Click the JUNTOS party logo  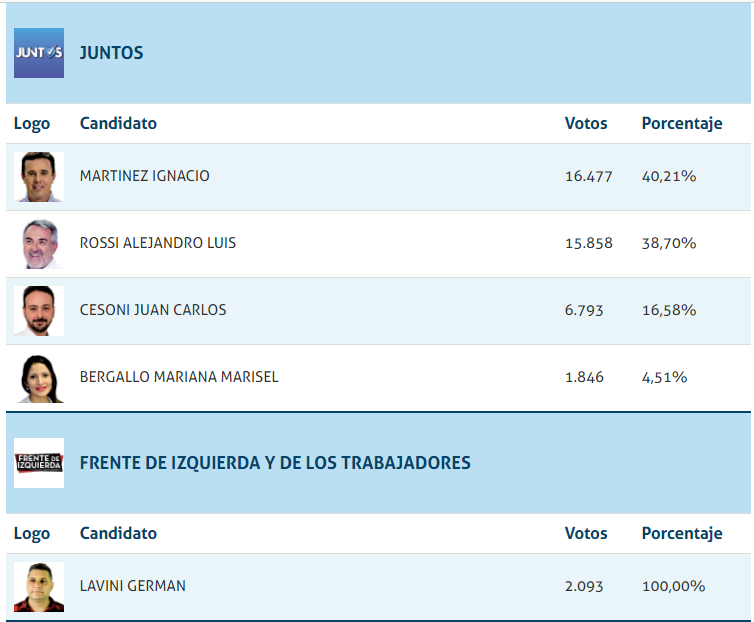pos(39,53)
